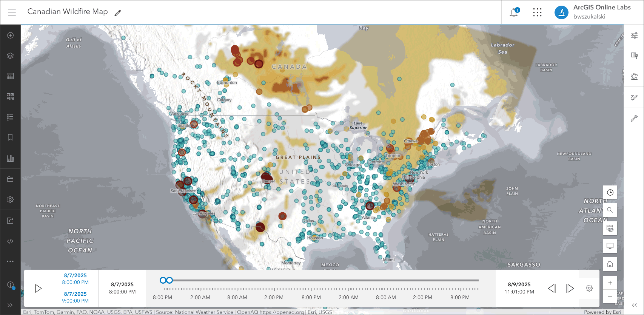Open the Charts panel
This screenshot has height=315, width=644.
(10, 158)
